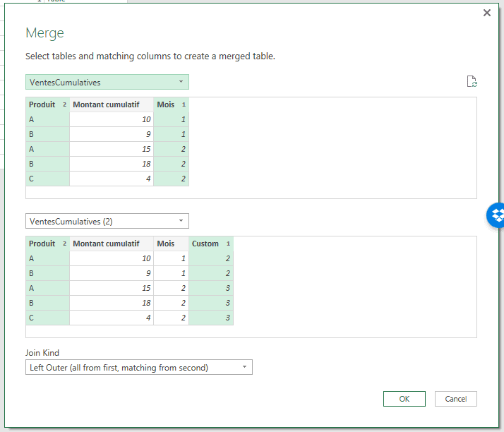Click the refresh preview icon

pyautogui.click(x=472, y=82)
